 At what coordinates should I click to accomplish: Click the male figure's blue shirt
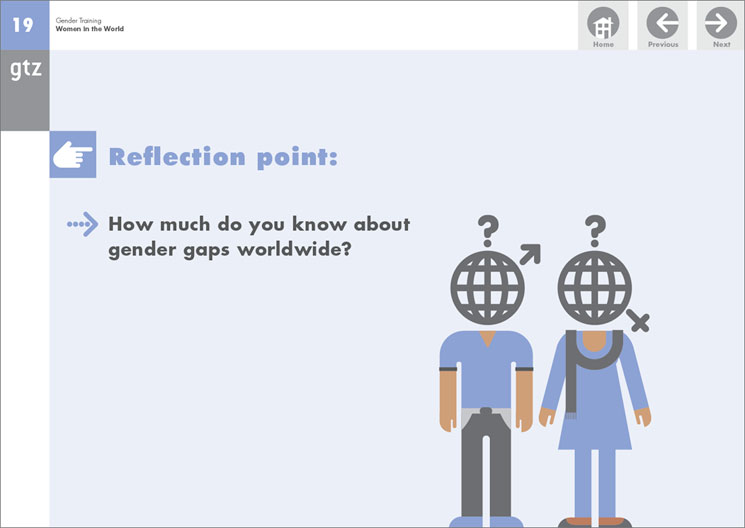(x=486, y=369)
